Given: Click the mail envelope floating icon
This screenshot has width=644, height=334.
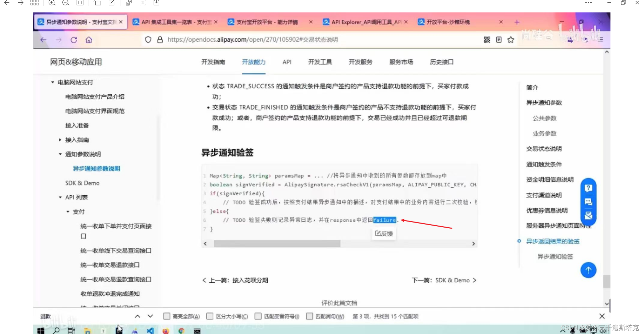Looking at the screenshot, I should pos(588,216).
